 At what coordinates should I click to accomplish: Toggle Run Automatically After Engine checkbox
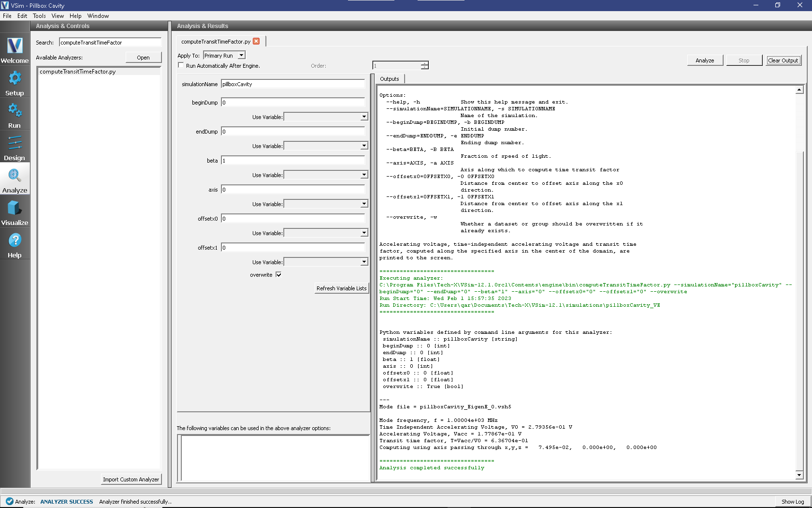pos(181,65)
